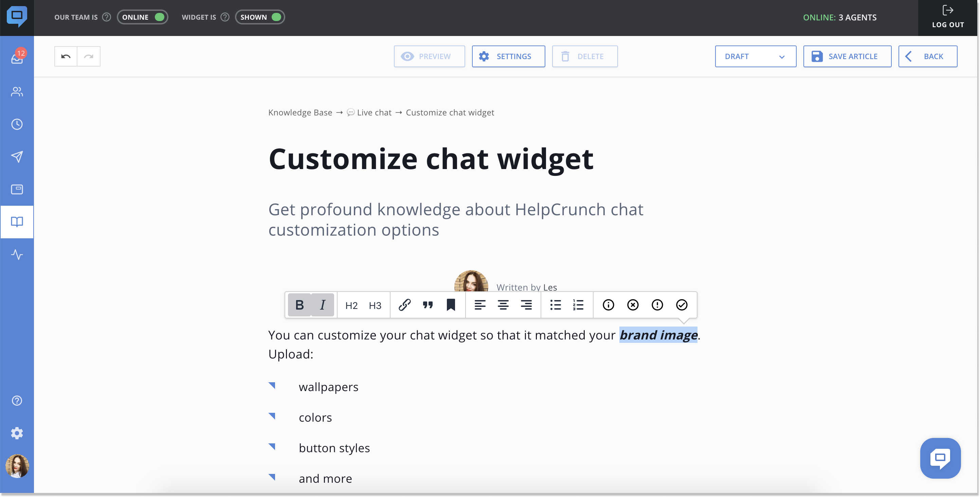Click the 'wallpapers' list item
This screenshot has width=980, height=497.
click(329, 387)
